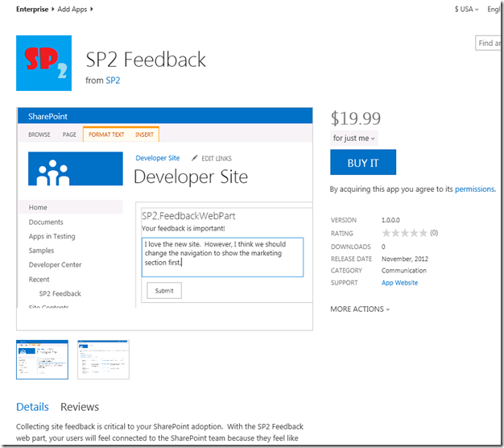The height and width of the screenshot is (448, 504).
Task: Click the rating count (0)
Action: click(x=434, y=233)
